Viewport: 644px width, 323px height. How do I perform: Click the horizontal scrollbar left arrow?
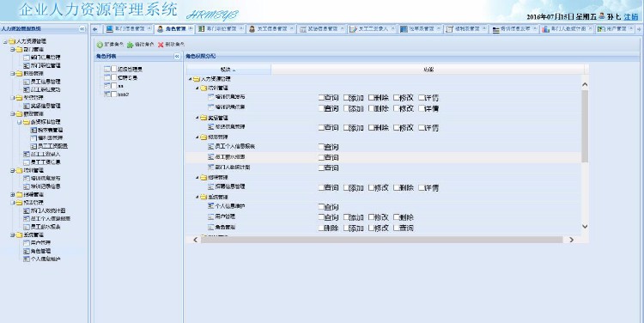click(196, 240)
